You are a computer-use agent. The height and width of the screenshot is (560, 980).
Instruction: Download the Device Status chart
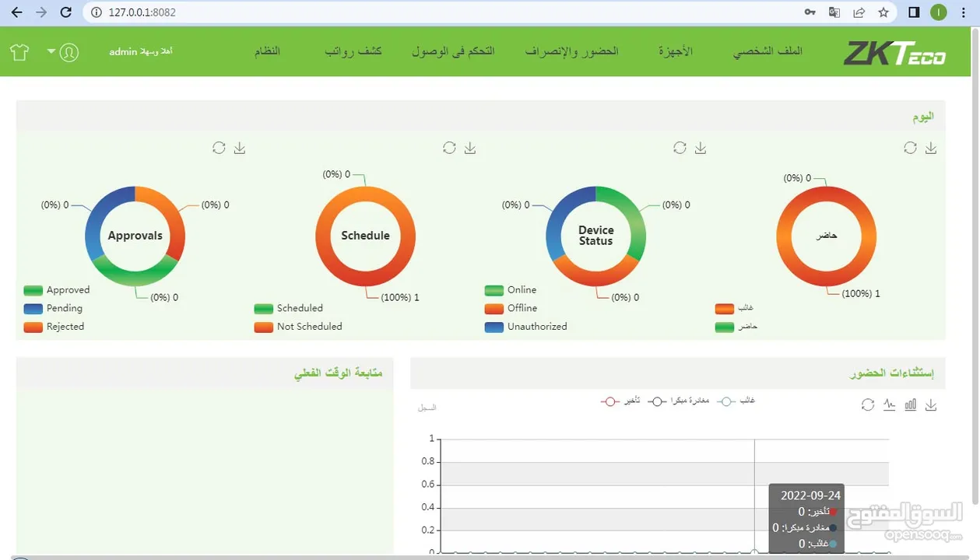(x=701, y=148)
